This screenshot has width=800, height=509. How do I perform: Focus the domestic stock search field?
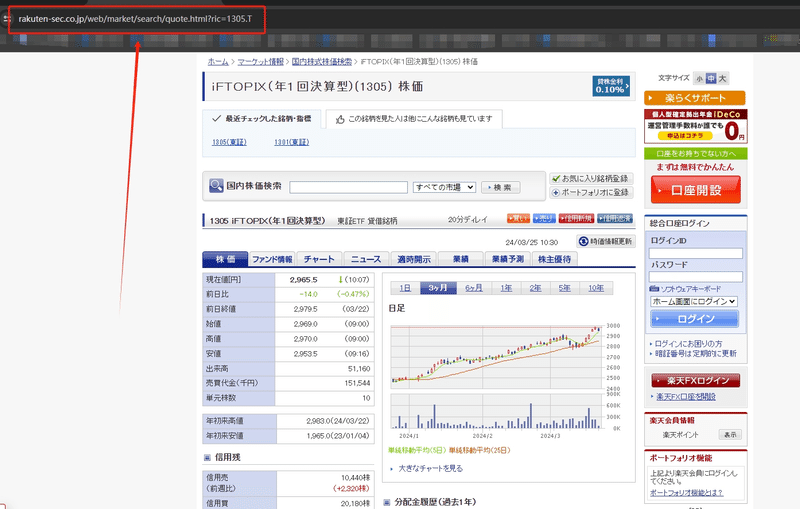(348, 187)
